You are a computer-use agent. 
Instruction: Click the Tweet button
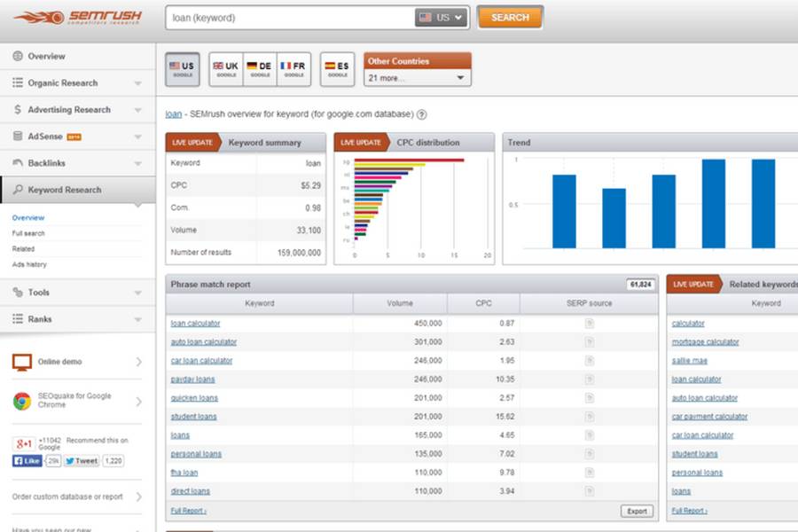(82, 461)
